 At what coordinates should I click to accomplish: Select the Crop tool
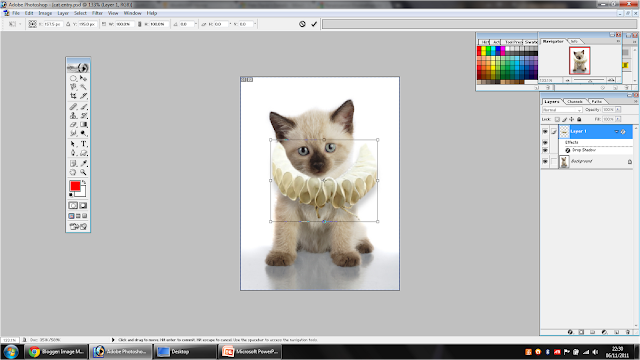(73, 96)
